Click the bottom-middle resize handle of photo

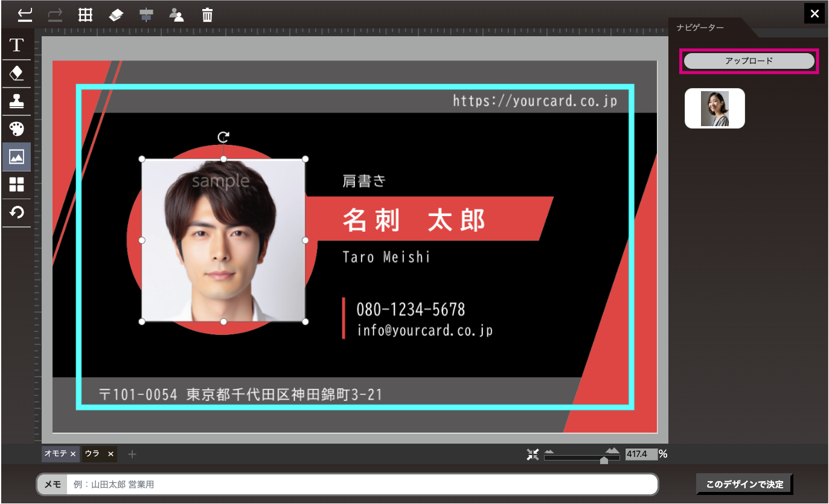(223, 322)
